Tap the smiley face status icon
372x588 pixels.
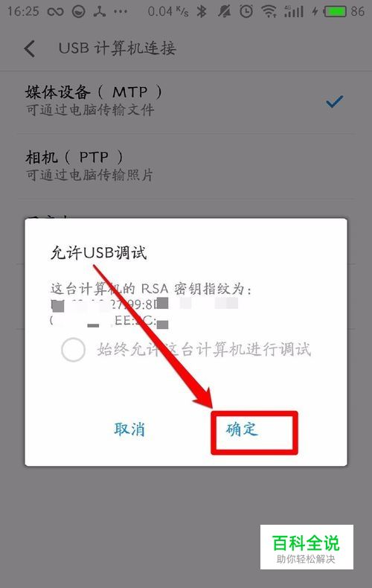(78, 12)
